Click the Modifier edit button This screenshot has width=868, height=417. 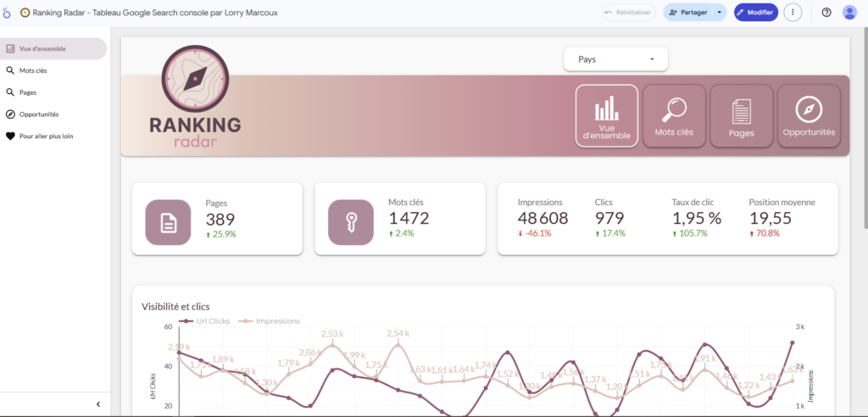755,13
